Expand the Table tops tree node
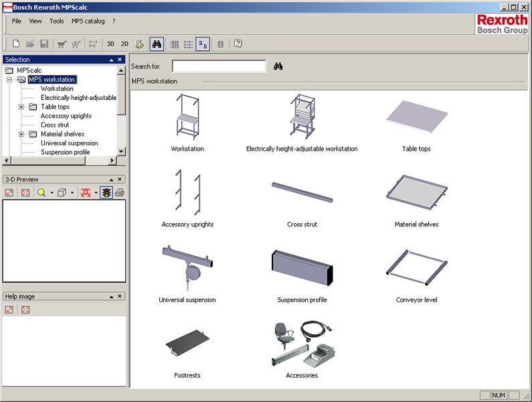Screen dimensions: 532x402 (x=21, y=107)
